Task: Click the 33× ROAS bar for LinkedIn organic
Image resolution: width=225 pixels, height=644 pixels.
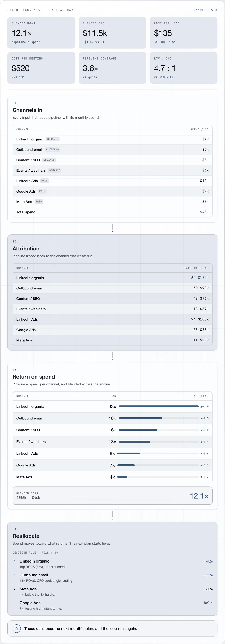Action: 159,406
